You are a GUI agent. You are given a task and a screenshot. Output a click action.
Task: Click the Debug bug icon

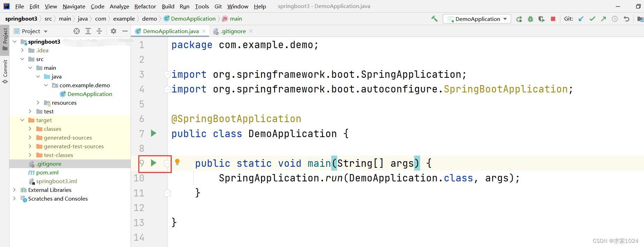[530, 19]
